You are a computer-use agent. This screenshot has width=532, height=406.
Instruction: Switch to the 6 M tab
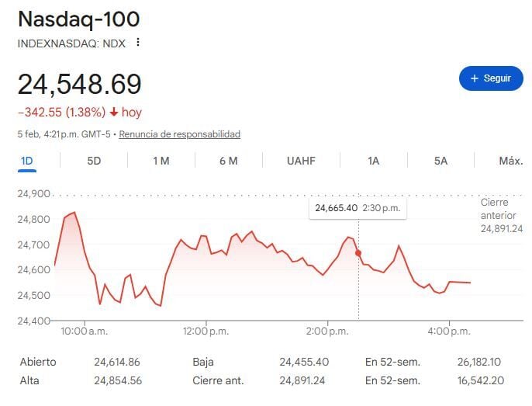pyautogui.click(x=228, y=161)
